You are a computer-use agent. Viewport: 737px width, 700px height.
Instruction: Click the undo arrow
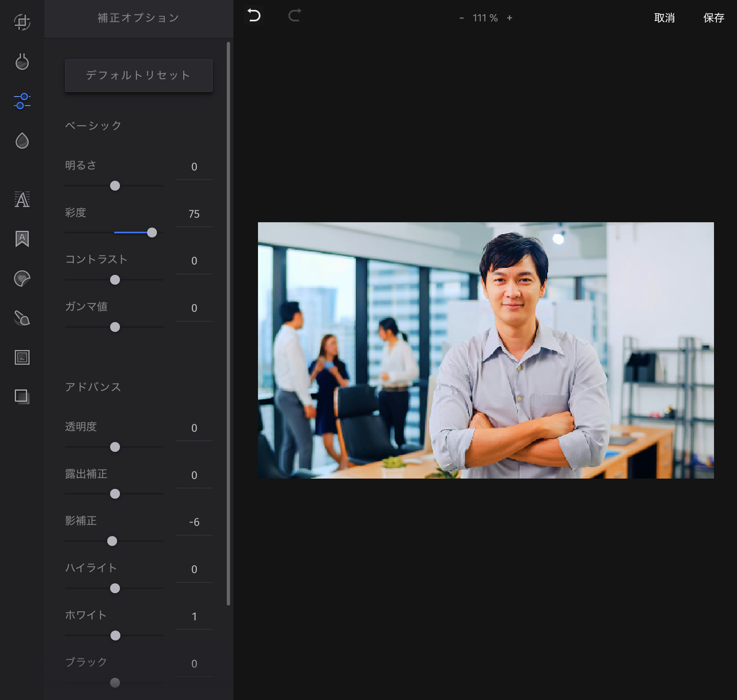(254, 16)
